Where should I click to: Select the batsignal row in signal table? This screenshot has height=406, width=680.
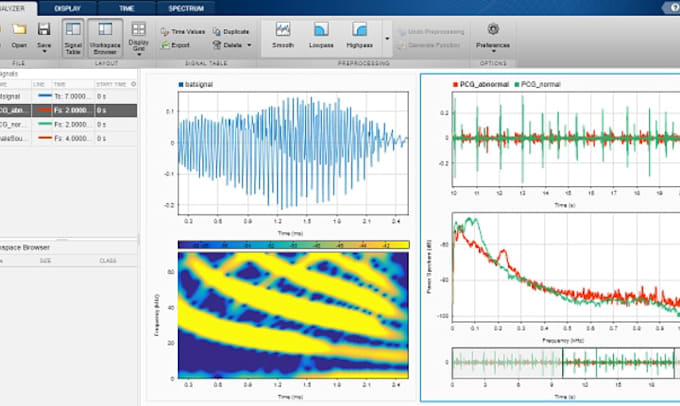pos(69,96)
